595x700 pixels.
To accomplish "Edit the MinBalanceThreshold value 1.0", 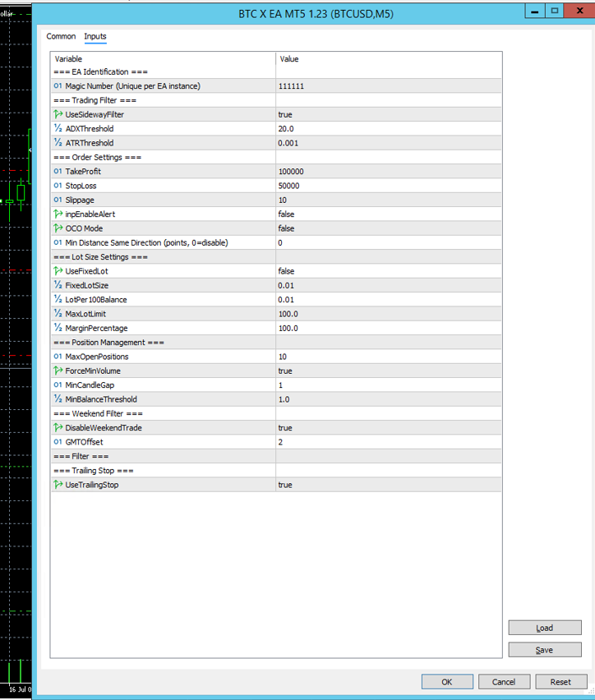I will point(389,399).
